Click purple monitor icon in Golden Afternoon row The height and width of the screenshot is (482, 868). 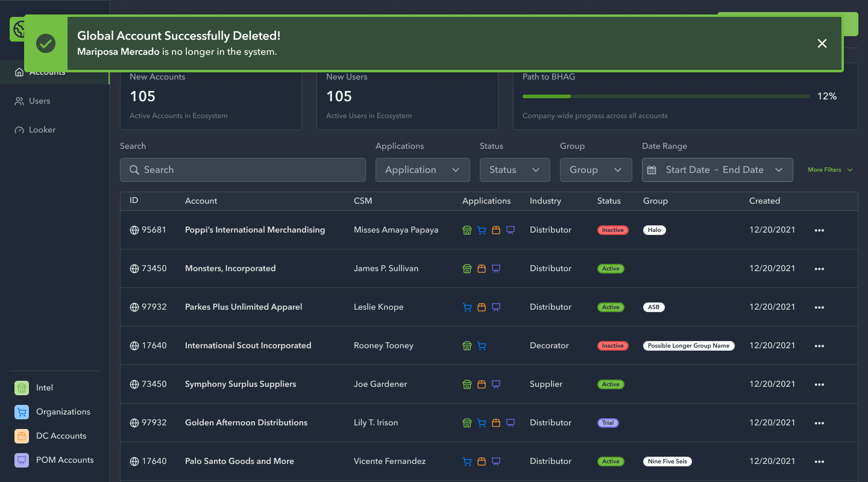coord(511,423)
